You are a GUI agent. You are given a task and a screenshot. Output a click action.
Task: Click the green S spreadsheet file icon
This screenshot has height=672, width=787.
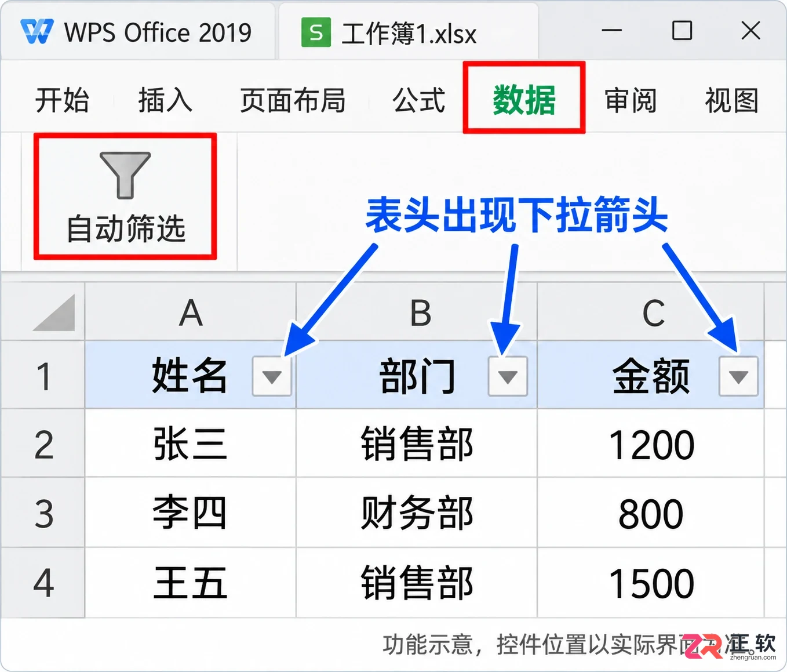tap(316, 32)
